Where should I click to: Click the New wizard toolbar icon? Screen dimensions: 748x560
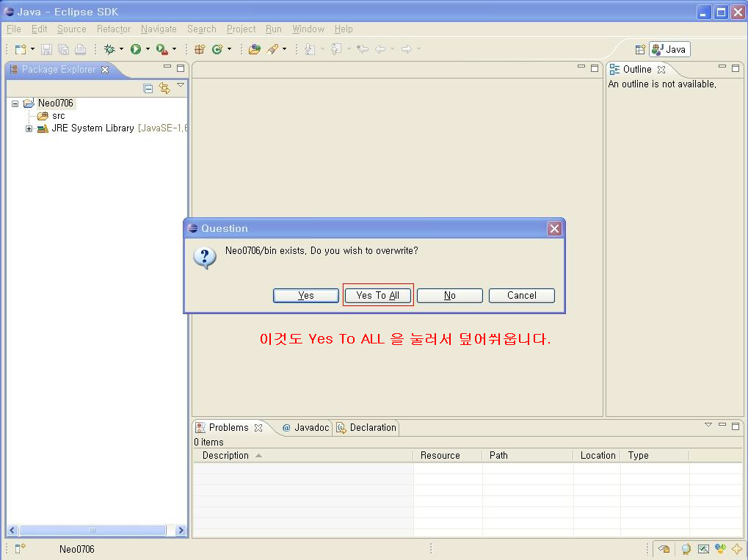21,49
